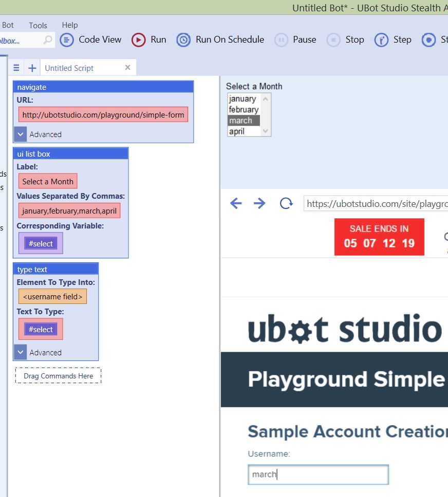Open the script list hamburger menu
Image resolution: width=448 pixels, height=497 pixels.
[x=16, y=68]
